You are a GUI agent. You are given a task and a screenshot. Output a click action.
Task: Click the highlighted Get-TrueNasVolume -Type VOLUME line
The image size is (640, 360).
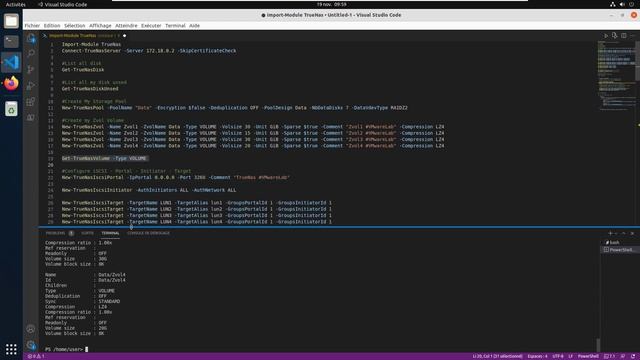104,158
